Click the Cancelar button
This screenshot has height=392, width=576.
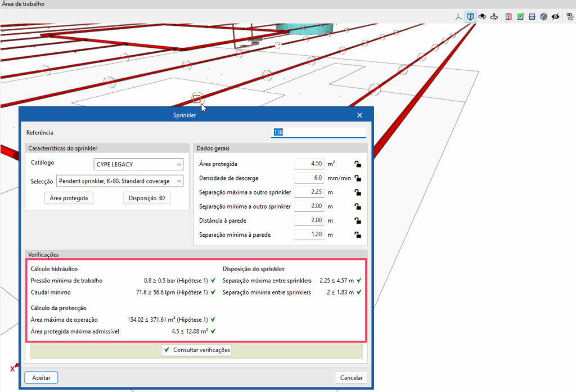pos(351,378)
